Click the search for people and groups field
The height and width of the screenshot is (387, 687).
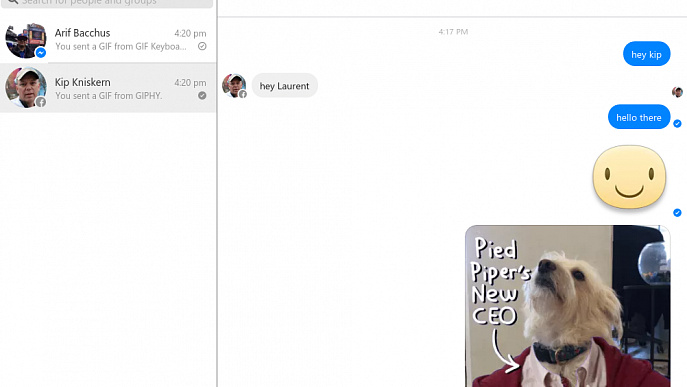click(x=107, y=3)
